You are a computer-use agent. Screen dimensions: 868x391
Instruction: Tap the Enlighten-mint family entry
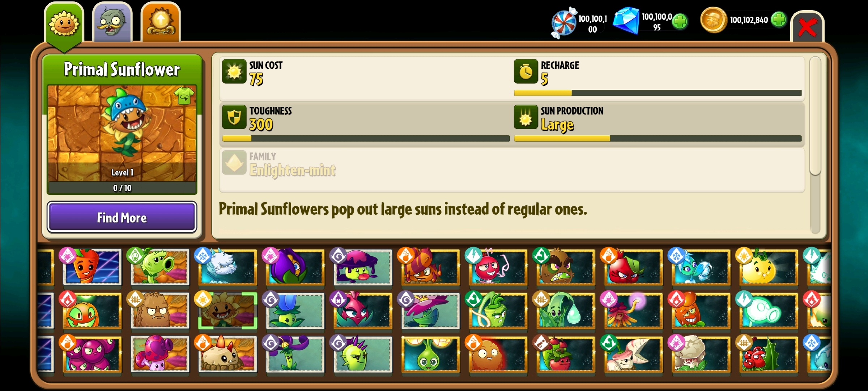click(x=512, y=170)
